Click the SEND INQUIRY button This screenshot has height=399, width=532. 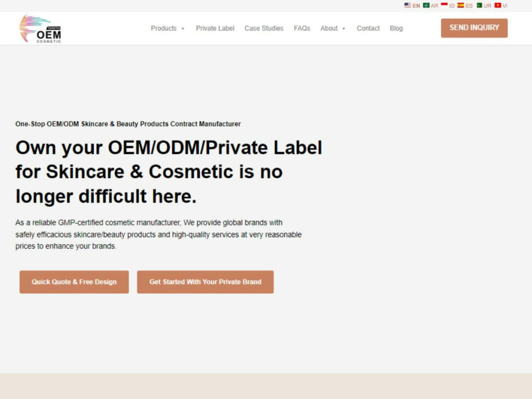474,28
